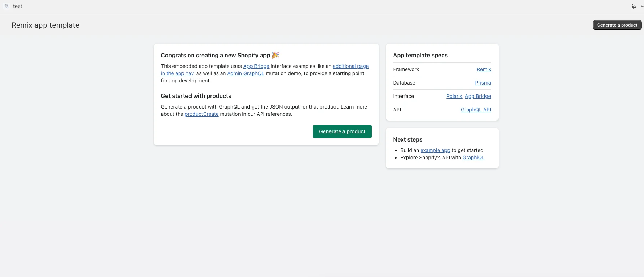Click the green Generate a product button
This screenshot has width=644, height=277.
(x=342, y=131)
